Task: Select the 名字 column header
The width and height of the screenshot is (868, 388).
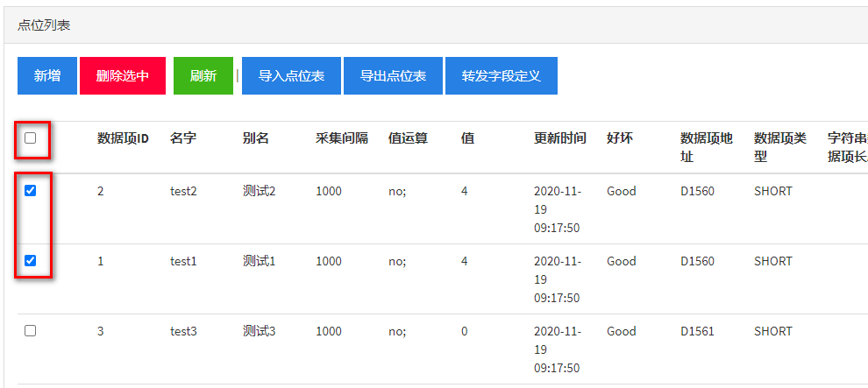Action: pyautogui.click(x=182, y=138)
